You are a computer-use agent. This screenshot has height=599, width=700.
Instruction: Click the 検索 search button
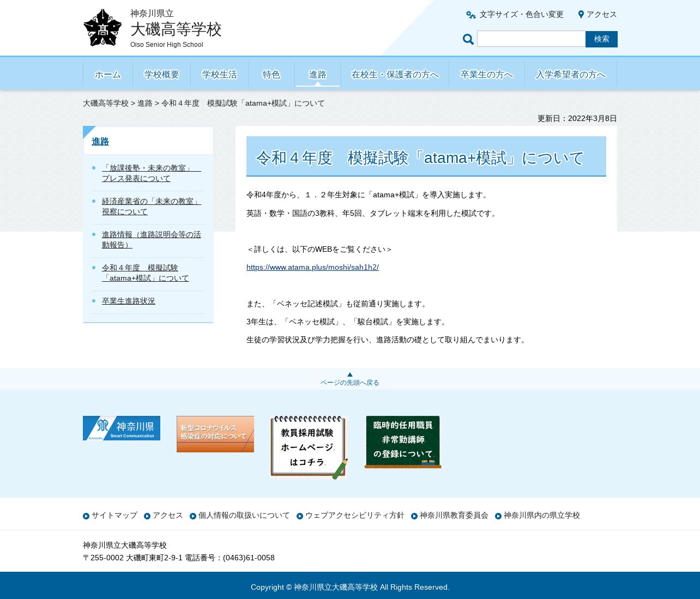601,39
